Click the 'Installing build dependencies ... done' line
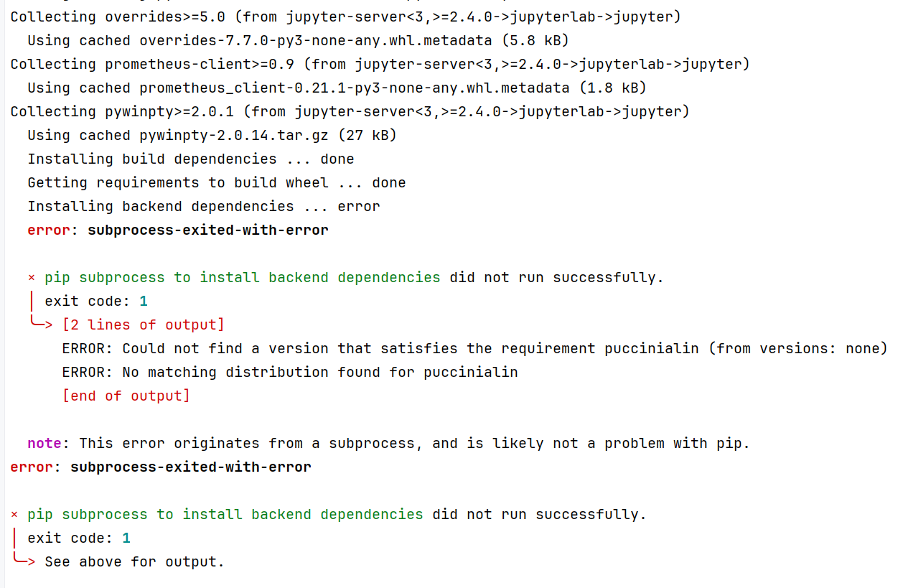The height and width of the screenshot is (588, 908). point(191,159)
